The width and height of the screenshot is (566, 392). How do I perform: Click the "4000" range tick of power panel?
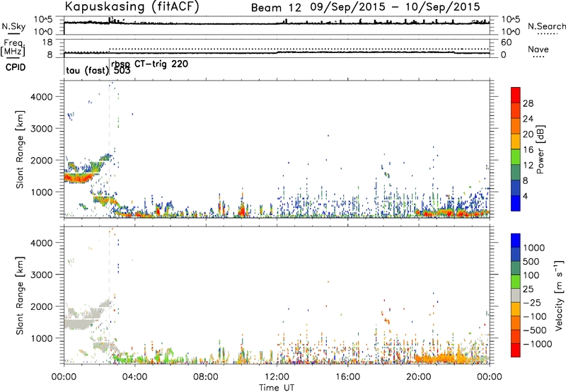click(42, 97)
